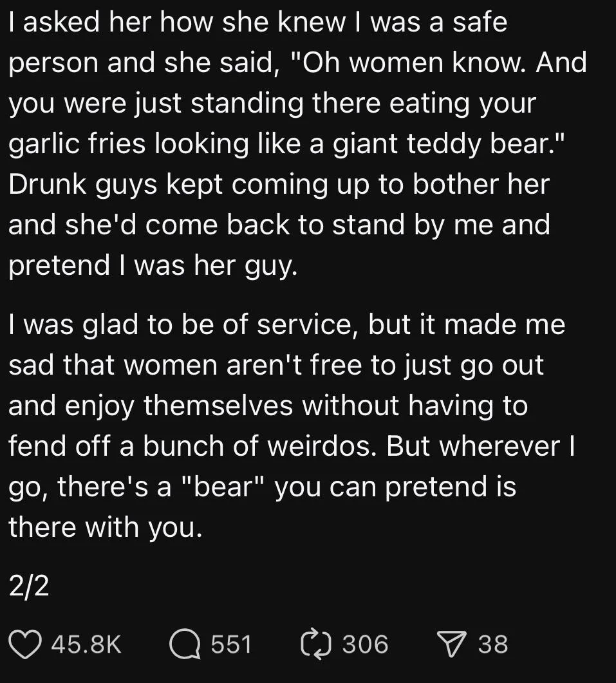Click the words "garlic fries" in the post
This screenshot has height=683, width=616.
coord(76,144)
